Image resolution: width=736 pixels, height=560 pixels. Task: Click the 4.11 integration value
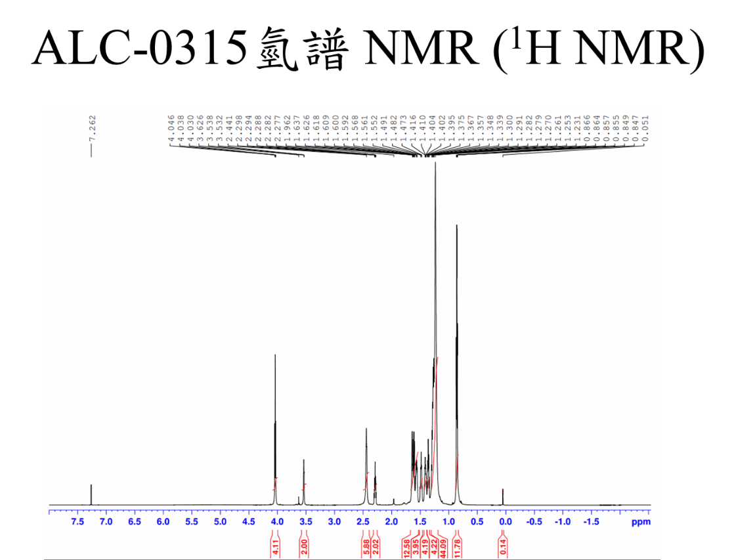275,545
